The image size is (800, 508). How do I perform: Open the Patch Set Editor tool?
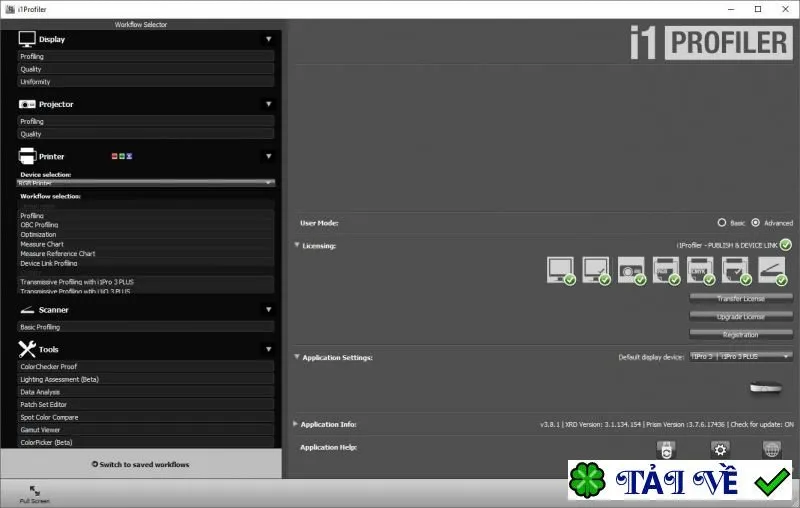click(146, 404)
